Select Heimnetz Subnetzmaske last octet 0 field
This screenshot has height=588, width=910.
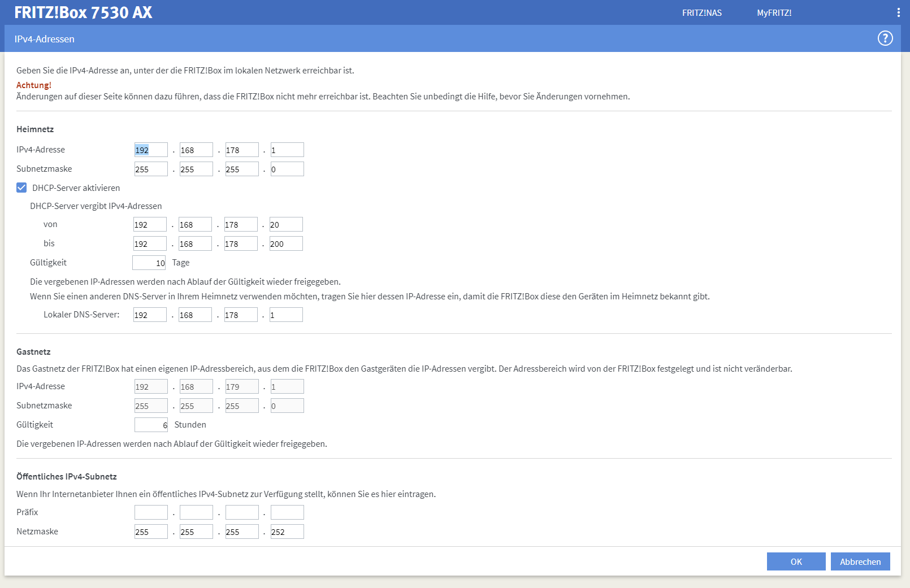(x=287, y=169)
